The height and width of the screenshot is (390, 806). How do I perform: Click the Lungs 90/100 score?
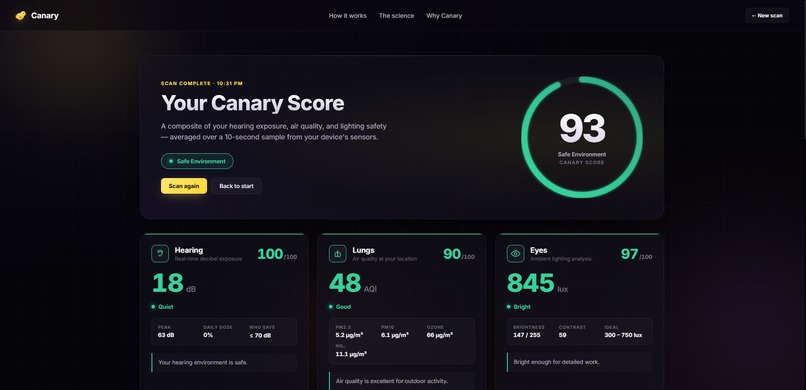click(x=459, y=254)
